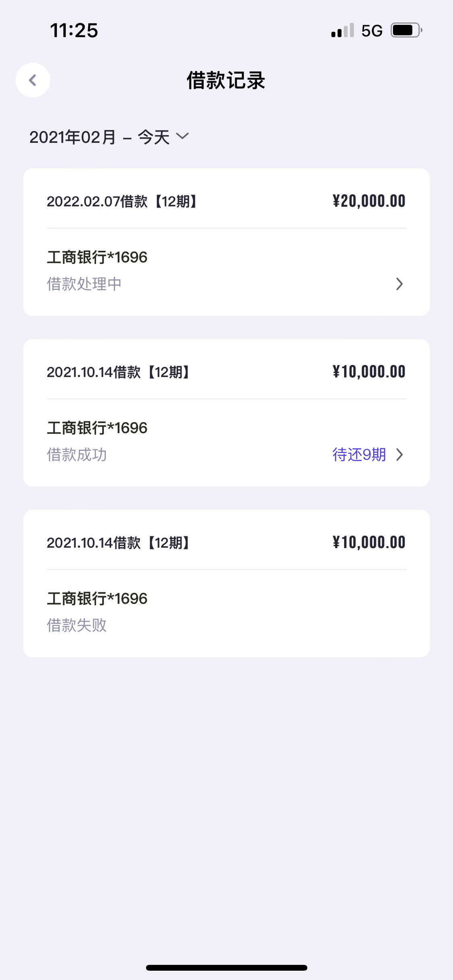Tap ¥10,000.00 in the failed loan card
Image resolution: width=453 pixels, height=980 pixels.
(x=369, y=543)
